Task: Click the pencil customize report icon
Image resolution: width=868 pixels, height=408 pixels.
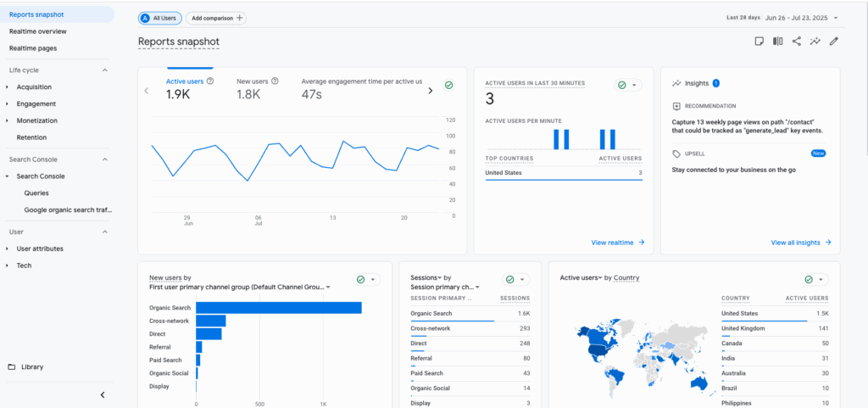Action: (x=834, y=41)
